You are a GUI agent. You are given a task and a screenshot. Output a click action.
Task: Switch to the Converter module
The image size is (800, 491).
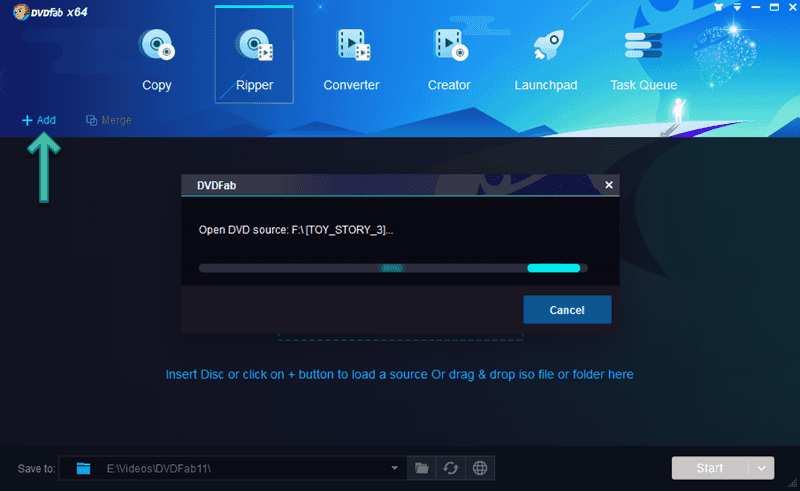pyautogui.click(x=352, y=60)
